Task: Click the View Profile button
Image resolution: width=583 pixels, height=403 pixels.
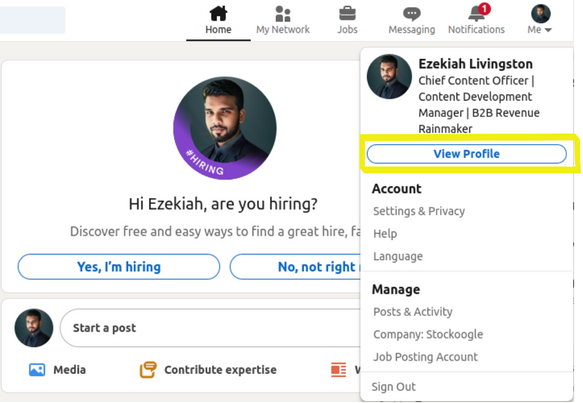Action: pyautogui.click(x=467, y=154)
